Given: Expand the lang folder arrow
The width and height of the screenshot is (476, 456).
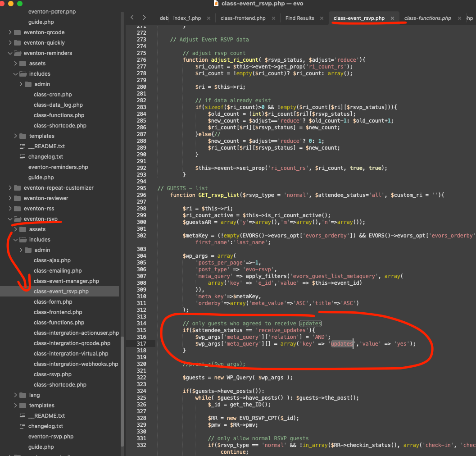Looking at the screenshot, I should click(15, 395).
